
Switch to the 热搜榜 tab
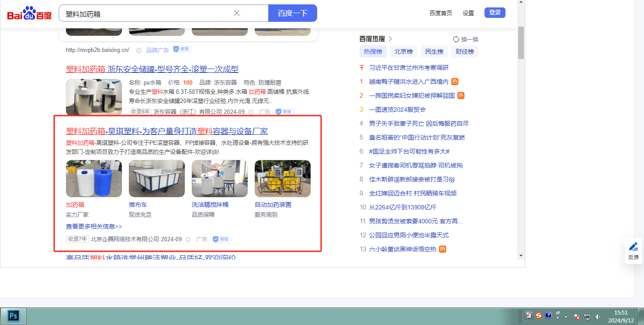[373, 51]
